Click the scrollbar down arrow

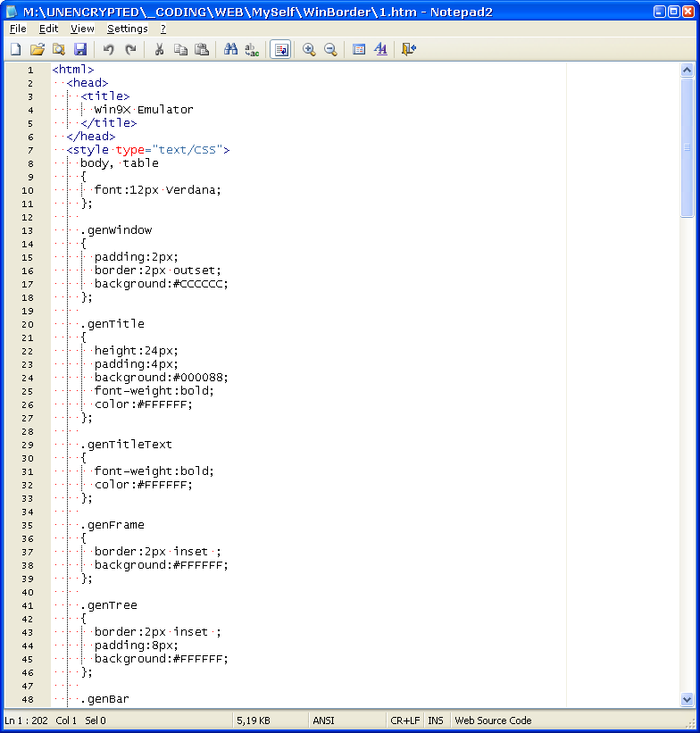click(x=687, y=700)
